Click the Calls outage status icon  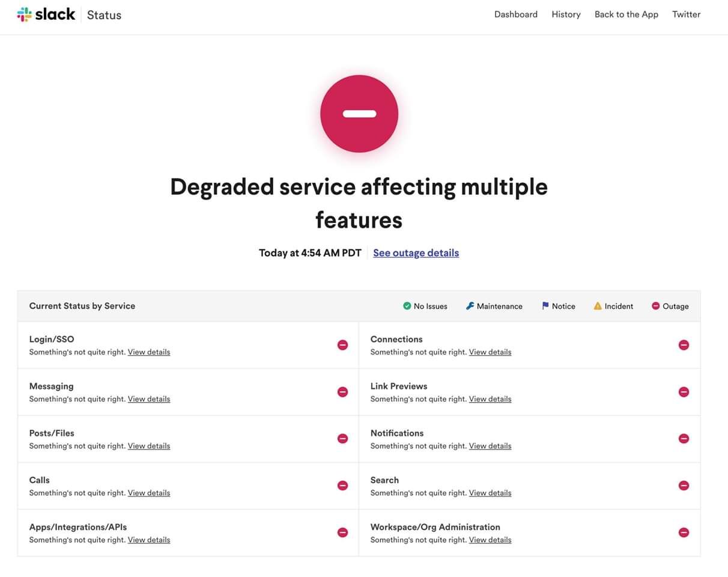coord(342,486)
